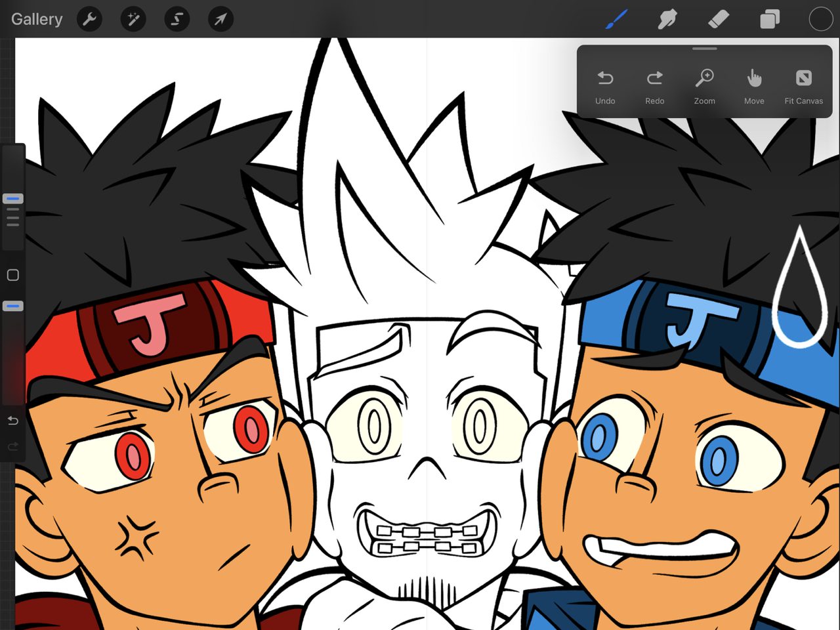Select the Smudge finger tool
Image resolution: width=840 pixels, height=630 pixels.
pos(667,19)
